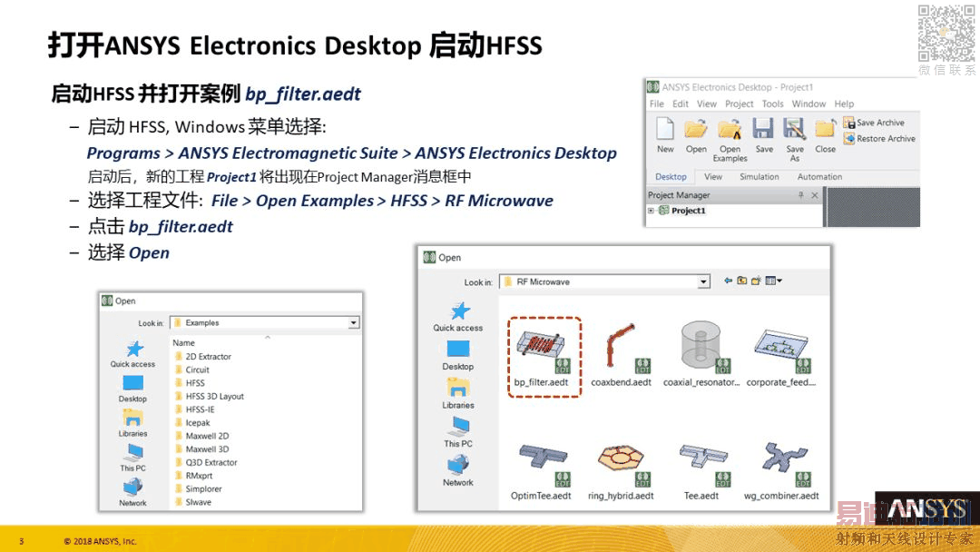Click Desktop in Examples dialog sidebar

point(132,389)
